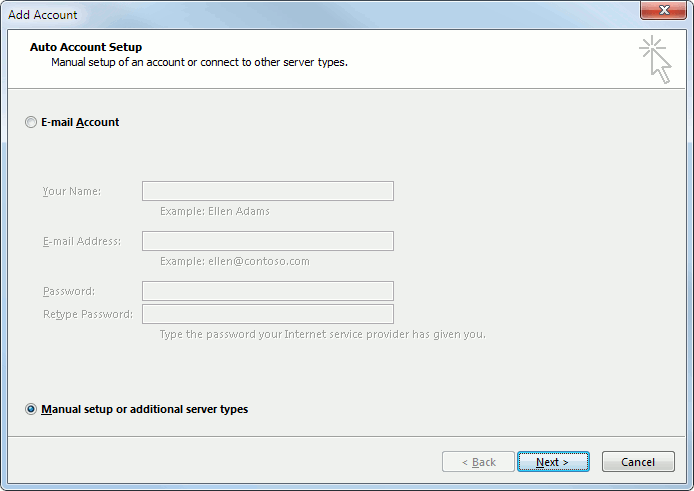Click the ellen@contoso.com example text
Screen dimensions: 694x491
[235, 261]
